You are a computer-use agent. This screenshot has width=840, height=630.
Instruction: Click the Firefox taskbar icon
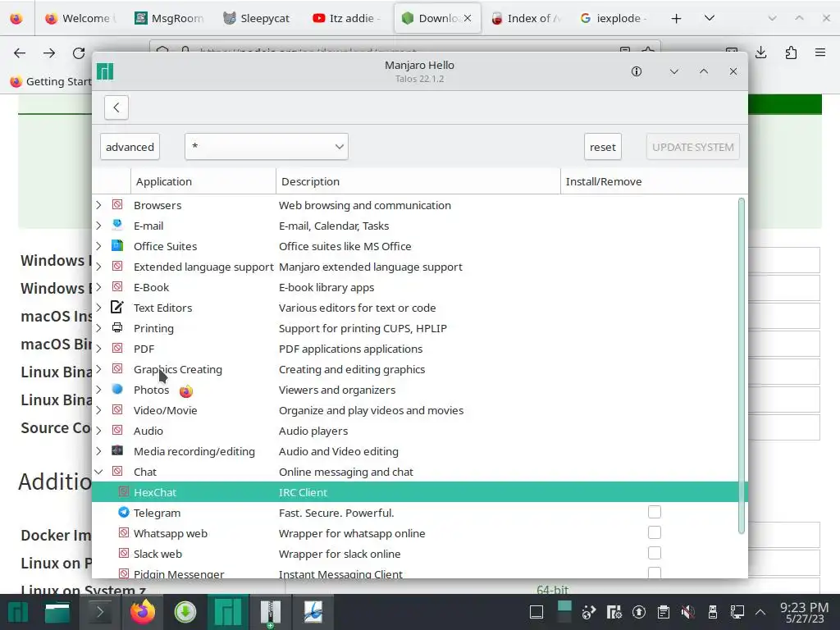(143, 612)
